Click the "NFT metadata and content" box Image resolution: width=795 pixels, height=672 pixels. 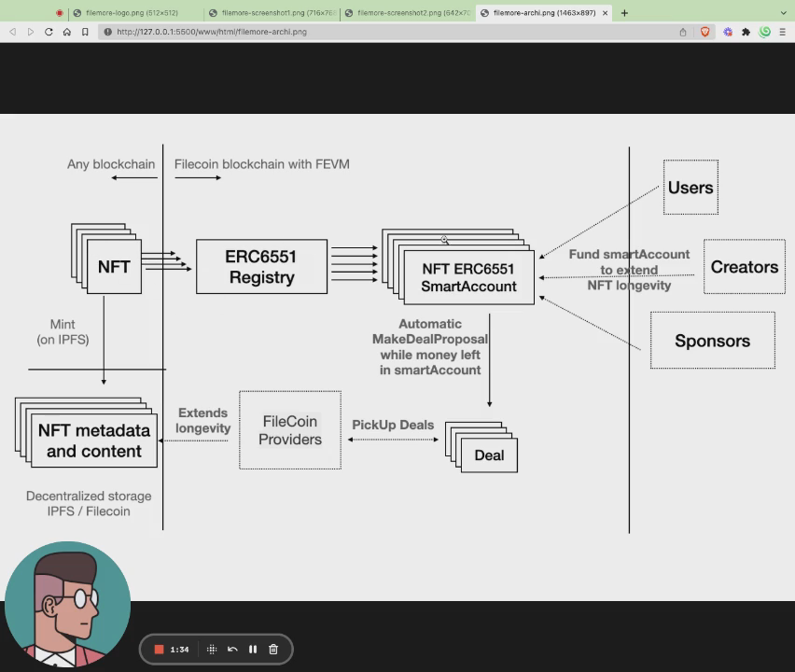click(x=94, y=441)
